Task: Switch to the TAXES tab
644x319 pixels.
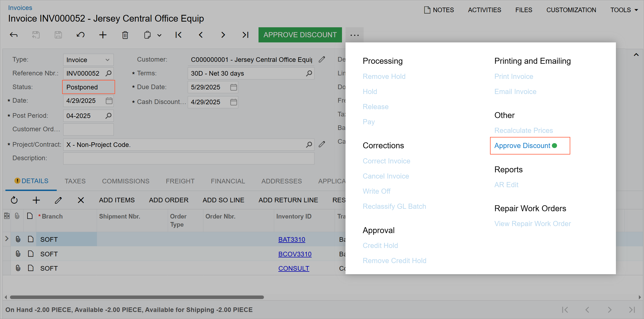Action: [x=75, y=181]
